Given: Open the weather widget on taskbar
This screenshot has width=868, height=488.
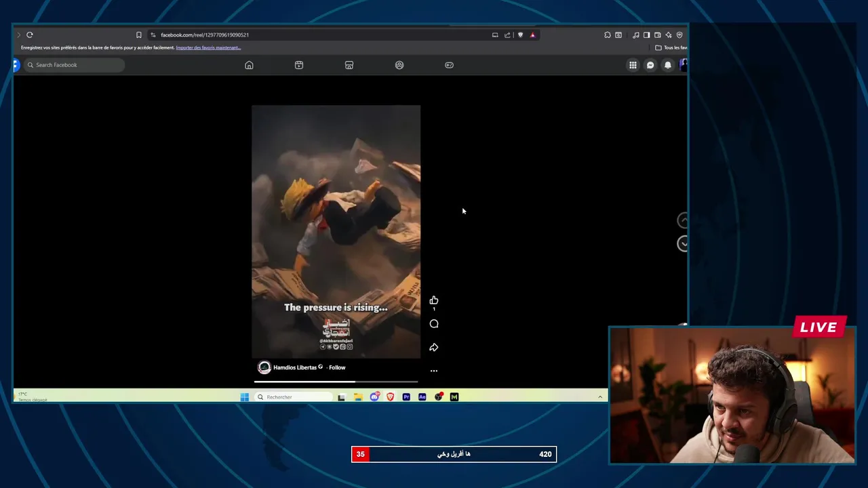Looking at the screenshot, I should pyautogui.click(x=31, y=396).
